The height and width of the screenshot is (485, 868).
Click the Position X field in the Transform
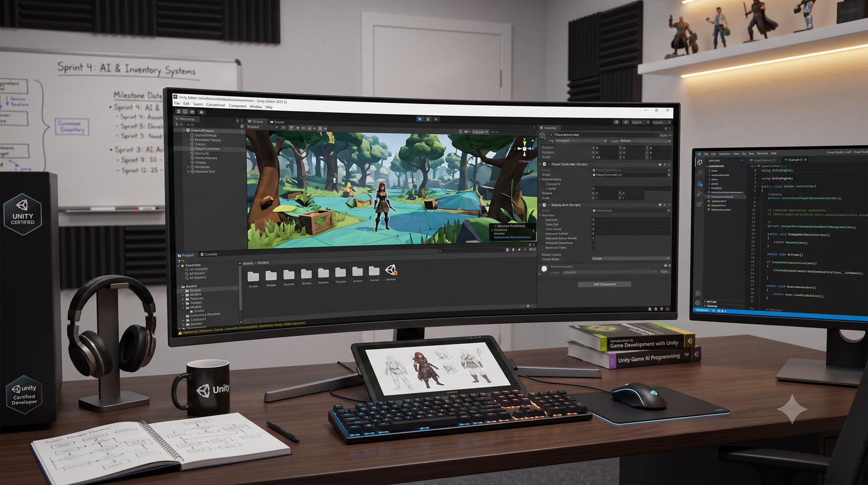tap(606, 148)
